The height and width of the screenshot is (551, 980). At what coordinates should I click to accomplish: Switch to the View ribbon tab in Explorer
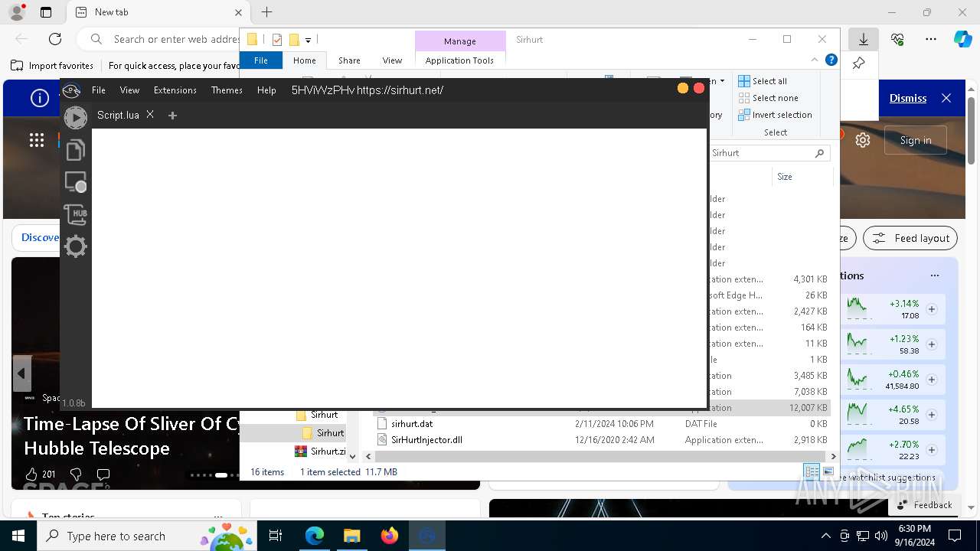[x=392, y=60]
